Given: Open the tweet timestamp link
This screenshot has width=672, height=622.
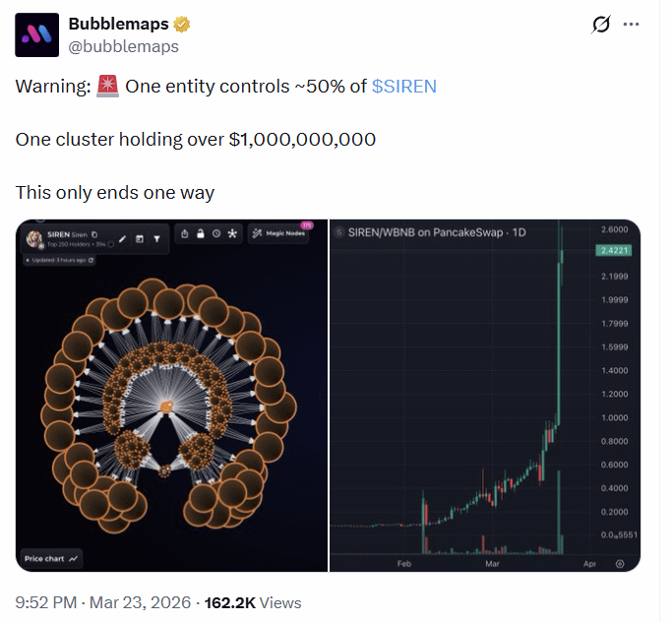Looking at the screenshot, I should 102,602.
